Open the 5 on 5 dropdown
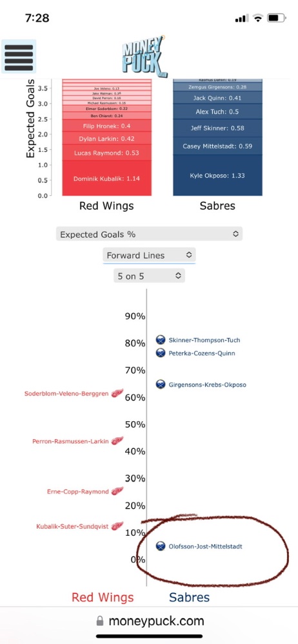 [x=149, y=276]
